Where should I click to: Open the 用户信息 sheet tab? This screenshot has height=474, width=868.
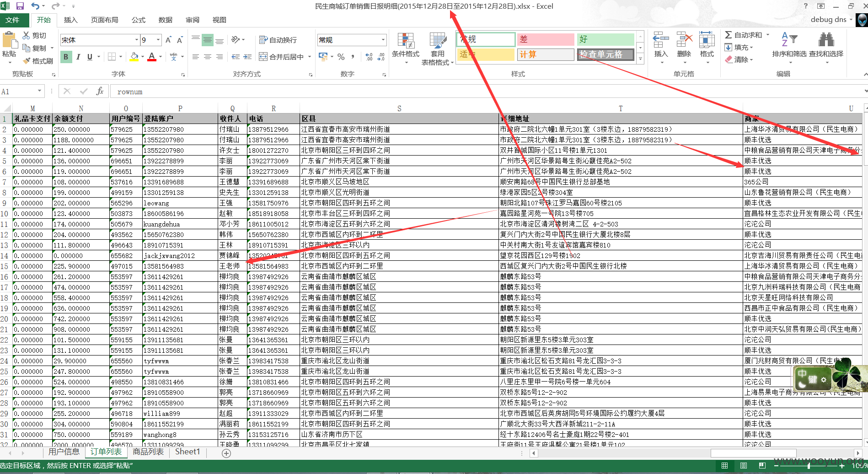[x=64, y=452]
